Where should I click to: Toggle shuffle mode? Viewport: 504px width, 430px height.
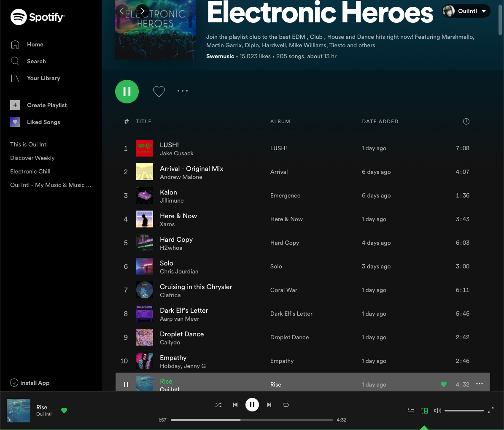coord(218,405)
